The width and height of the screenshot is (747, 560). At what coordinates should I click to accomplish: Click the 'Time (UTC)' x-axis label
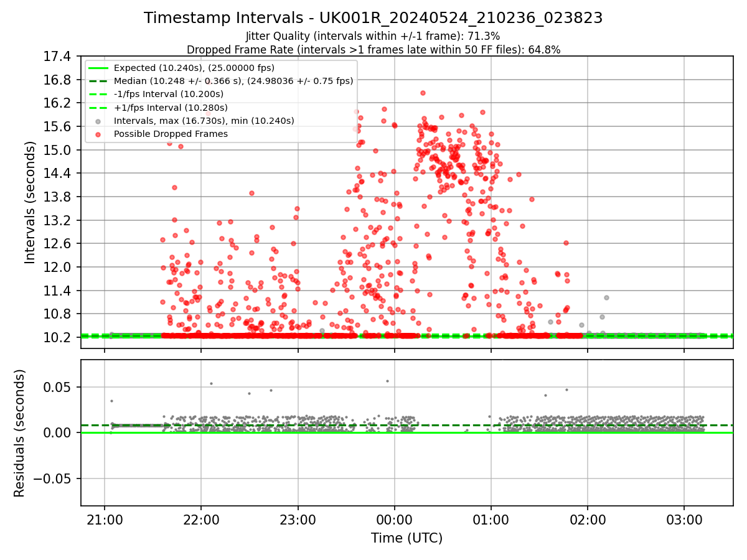(x=406, y=538)
